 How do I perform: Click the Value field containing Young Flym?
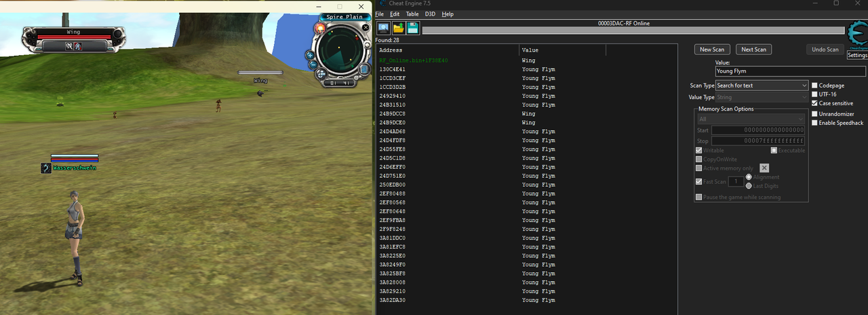[791, 71]
